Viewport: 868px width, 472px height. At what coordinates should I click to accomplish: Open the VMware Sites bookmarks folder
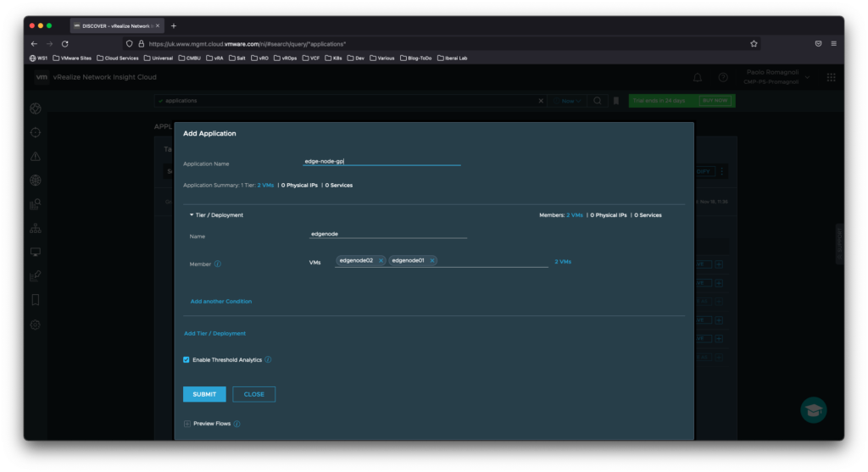pos(72,58)
